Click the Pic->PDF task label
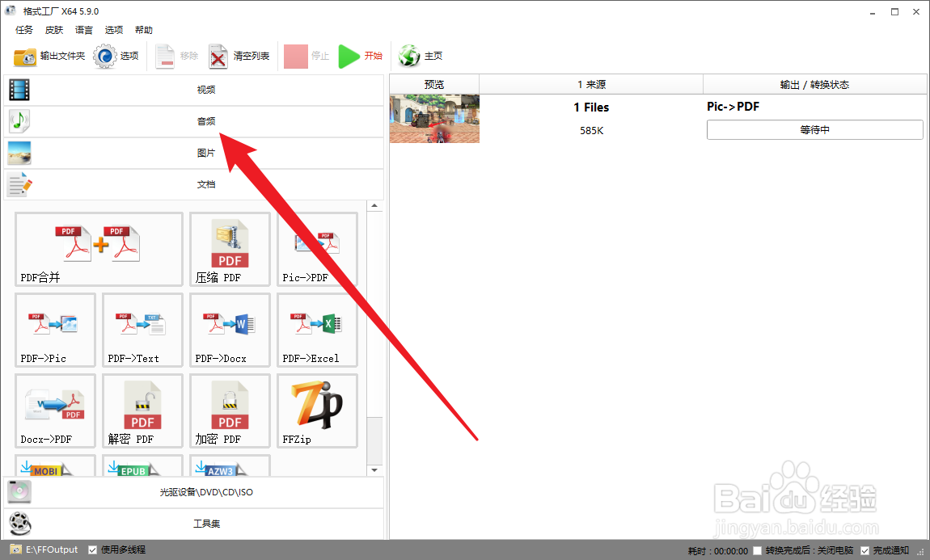Viewport: 930px width, 560px height. click(x=733, y=107)
